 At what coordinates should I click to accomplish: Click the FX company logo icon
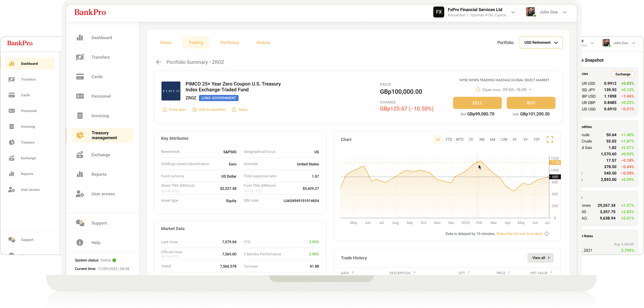tap(439, 12)
